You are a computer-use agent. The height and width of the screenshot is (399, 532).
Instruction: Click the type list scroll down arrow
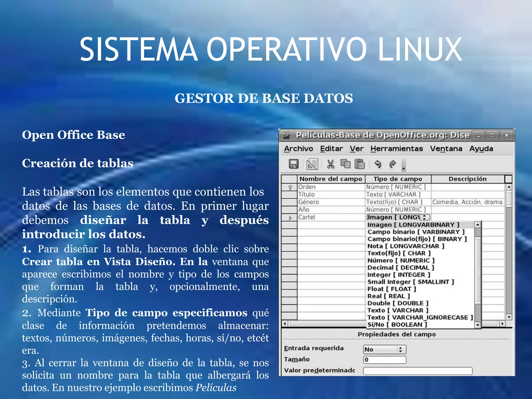477,325
